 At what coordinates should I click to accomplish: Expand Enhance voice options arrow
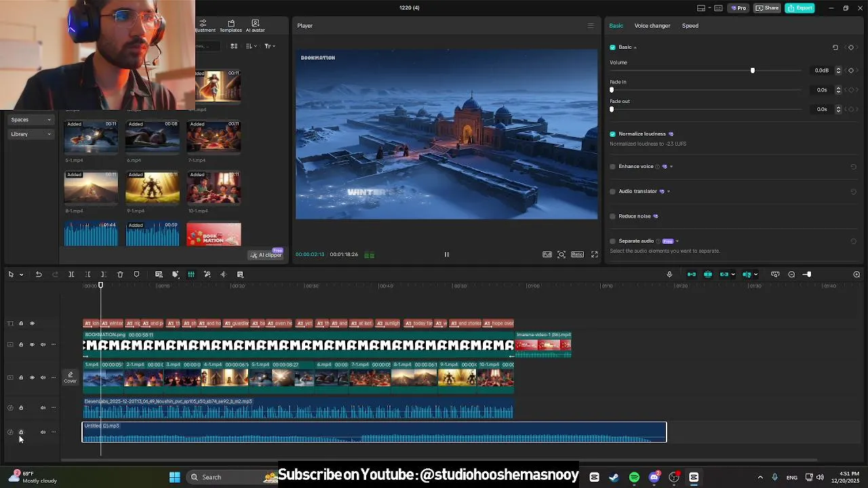pos(671,167)
